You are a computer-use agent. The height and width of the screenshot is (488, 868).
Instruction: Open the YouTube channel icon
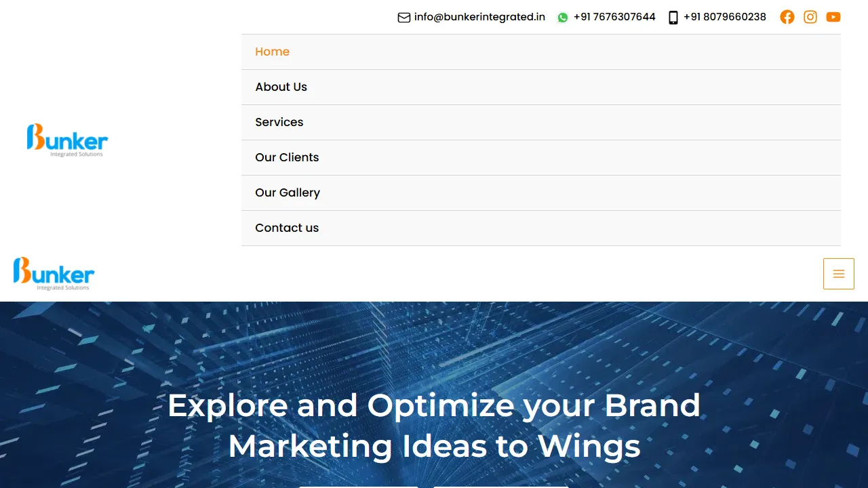tap(833, 17)
